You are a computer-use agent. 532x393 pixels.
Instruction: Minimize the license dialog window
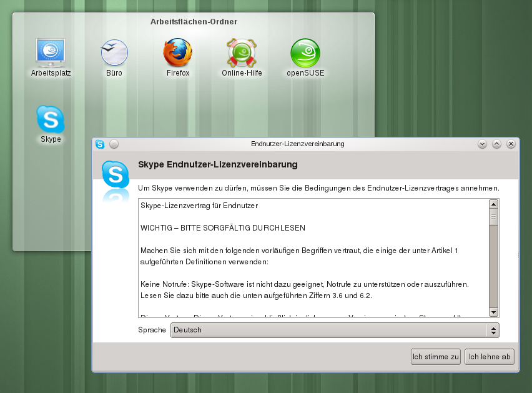click(x=483, y=144)
